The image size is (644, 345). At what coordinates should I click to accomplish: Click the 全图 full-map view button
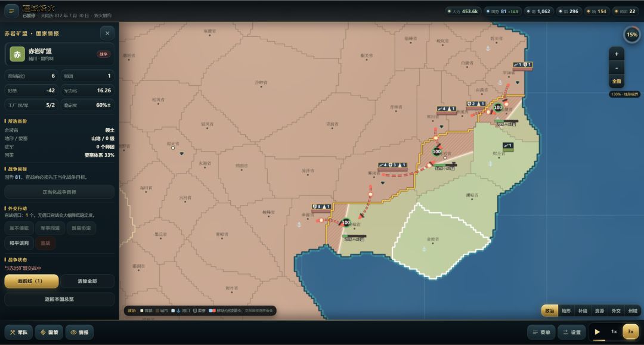[616, 81]
